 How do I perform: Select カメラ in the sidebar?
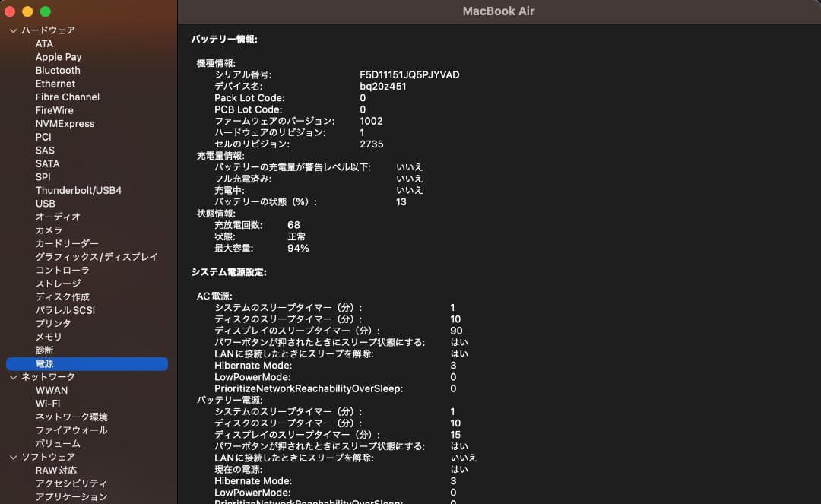(x=49, y=230)
